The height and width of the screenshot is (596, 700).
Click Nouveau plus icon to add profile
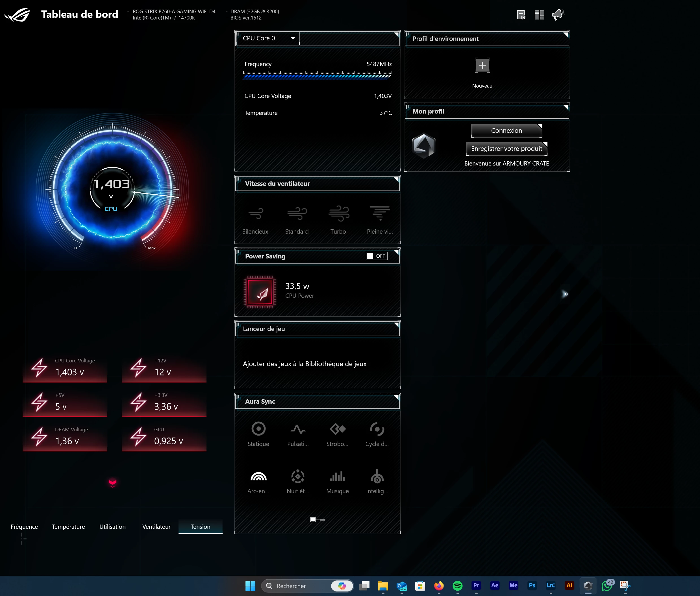coord(482,65)
